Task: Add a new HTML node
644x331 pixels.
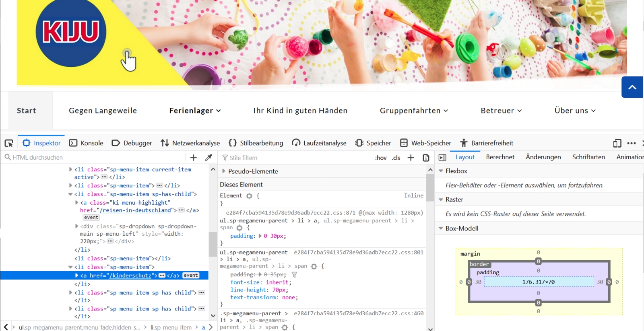Action: [x=194, y=158]
